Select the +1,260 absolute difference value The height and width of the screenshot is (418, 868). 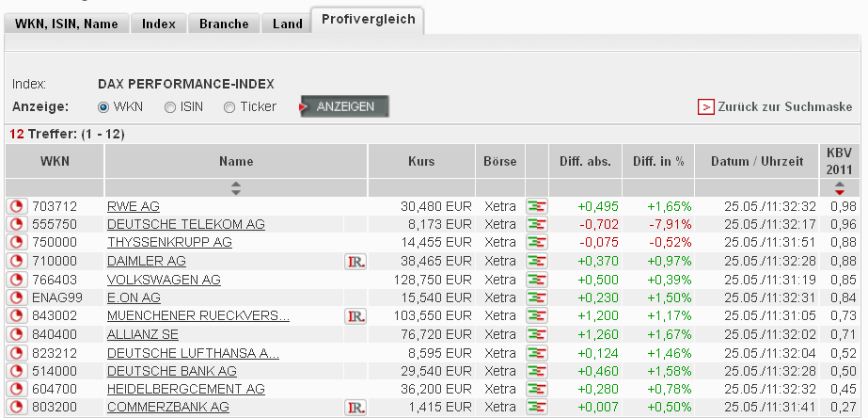[598, 334]
